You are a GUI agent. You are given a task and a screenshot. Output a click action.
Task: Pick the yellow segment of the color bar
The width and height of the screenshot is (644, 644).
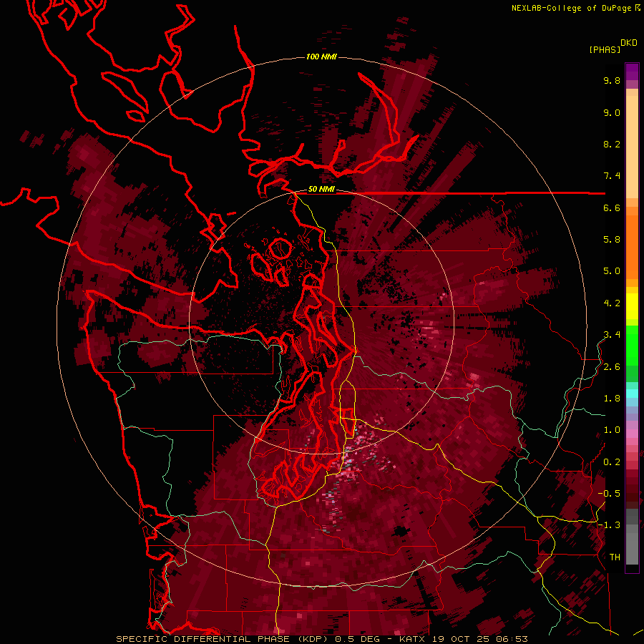[x=632, y=306]
